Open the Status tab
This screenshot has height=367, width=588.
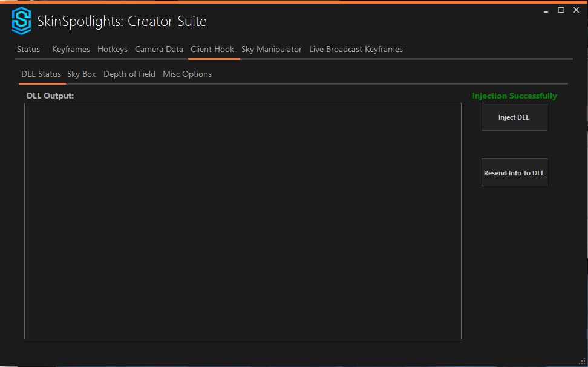coord(28,49)
